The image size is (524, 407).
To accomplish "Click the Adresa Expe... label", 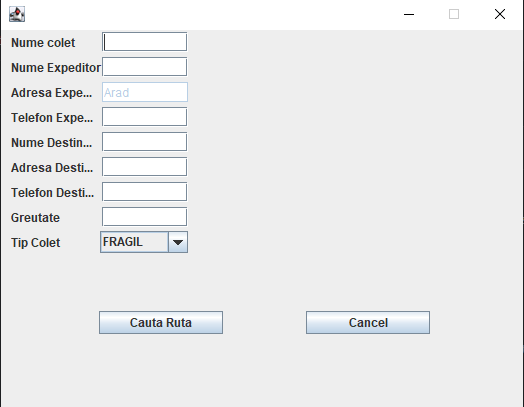I will [x=51, y=93].
